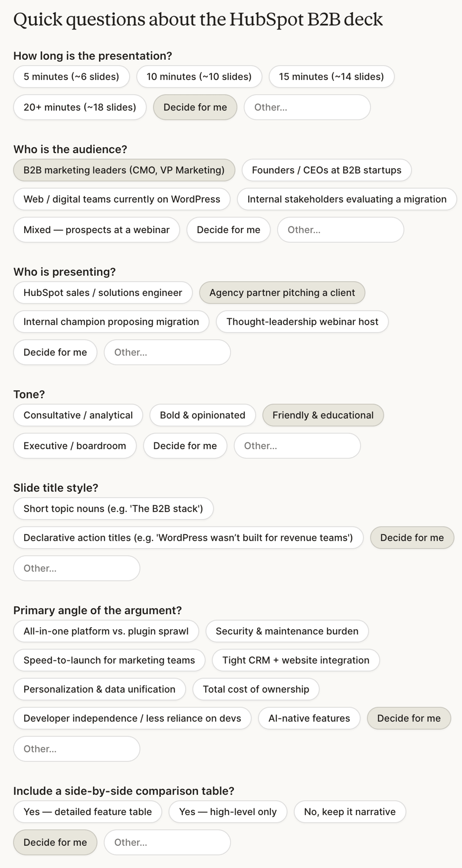Select the '5 minutes (~6 slides)' option
The width and height of the screenshot is (462, 868).
pos(71,77)
